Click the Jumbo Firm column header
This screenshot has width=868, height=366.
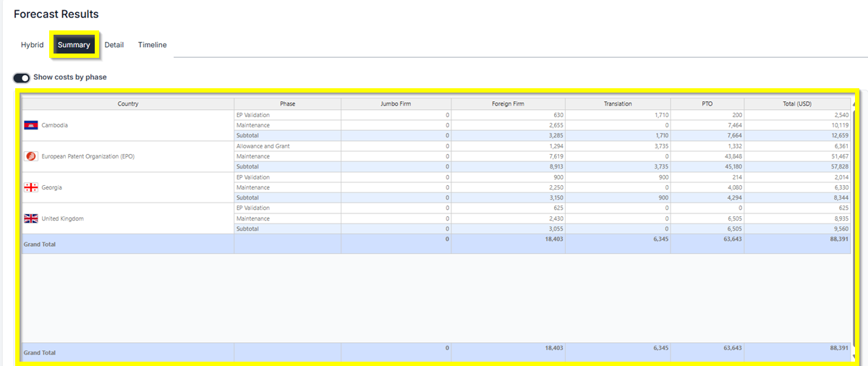coord(396,104)
